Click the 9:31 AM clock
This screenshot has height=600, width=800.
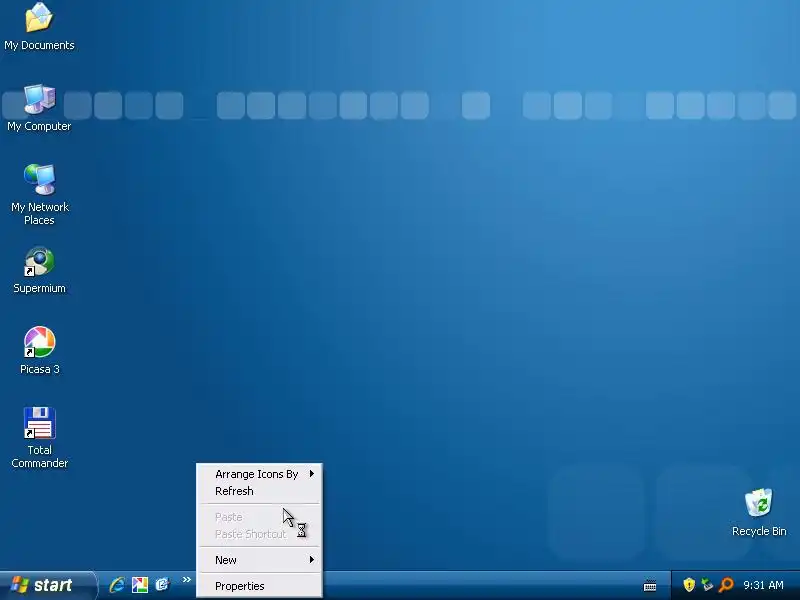(x=763, y=585)
